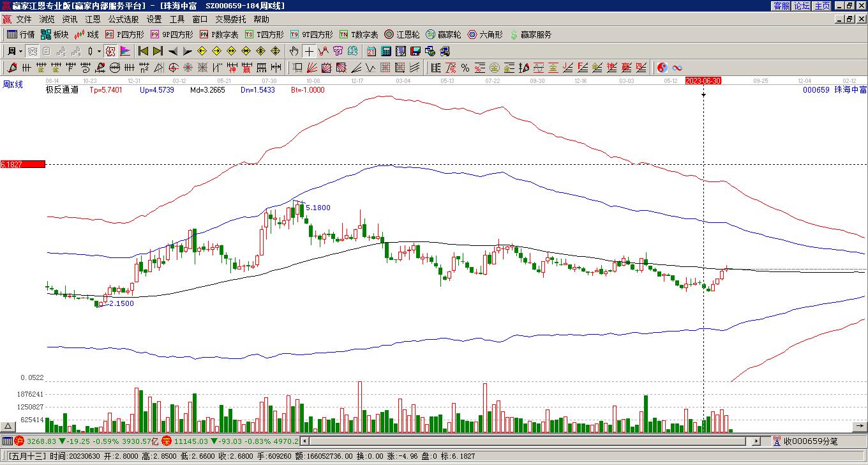Open the 江恩 menu
The height and width of the screenshot is (465, 868).
coord(93,20)
